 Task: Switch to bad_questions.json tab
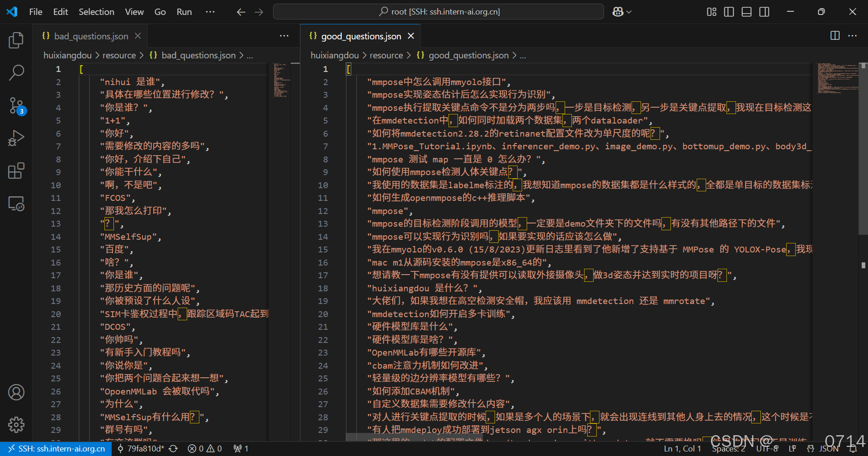pyautogui.click(x=90, y=36)
